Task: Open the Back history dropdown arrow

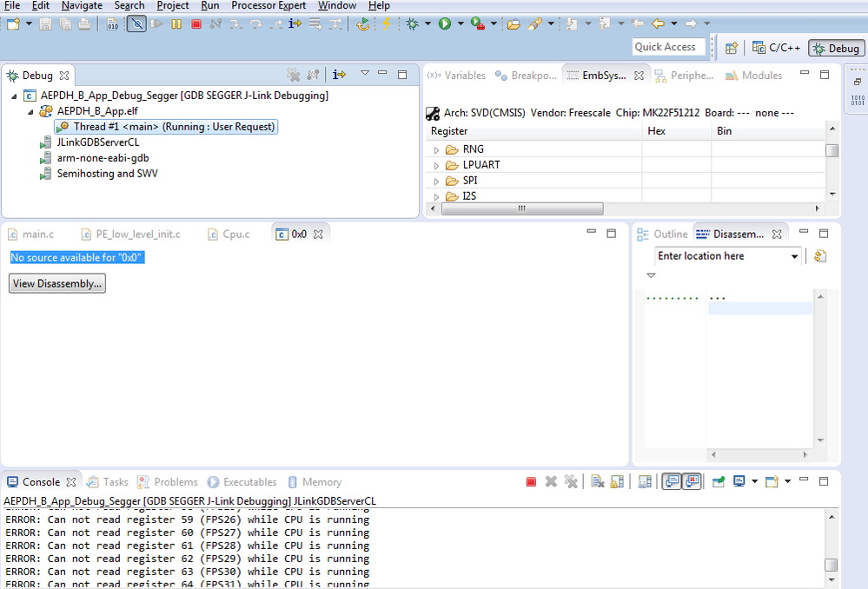Action: tap(673, 23)
